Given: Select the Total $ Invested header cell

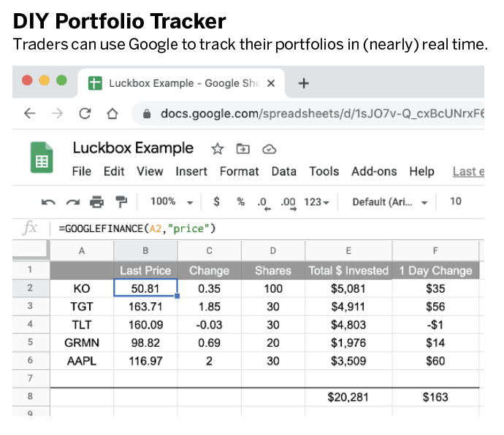Looking at the screenshot, I should pos(348,270).
